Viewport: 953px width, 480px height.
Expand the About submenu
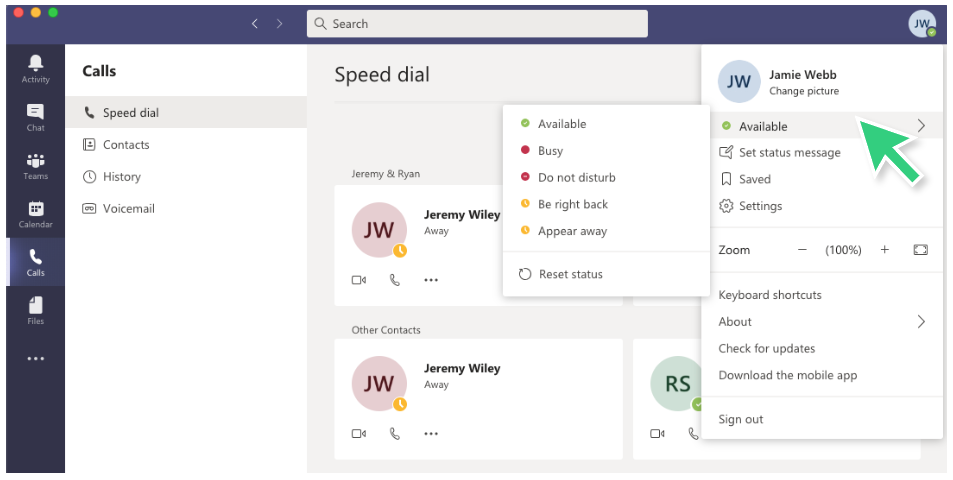click(x=921, y=321)
